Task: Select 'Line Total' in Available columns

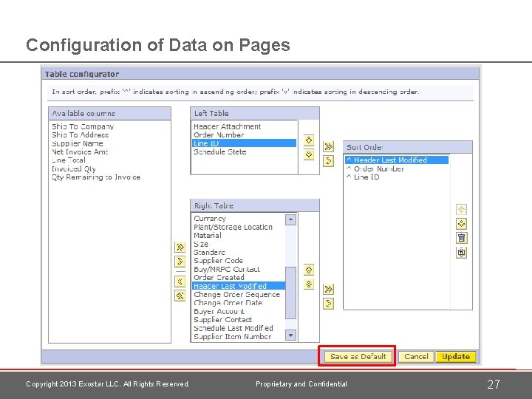Action: click(x=69, y=160)
